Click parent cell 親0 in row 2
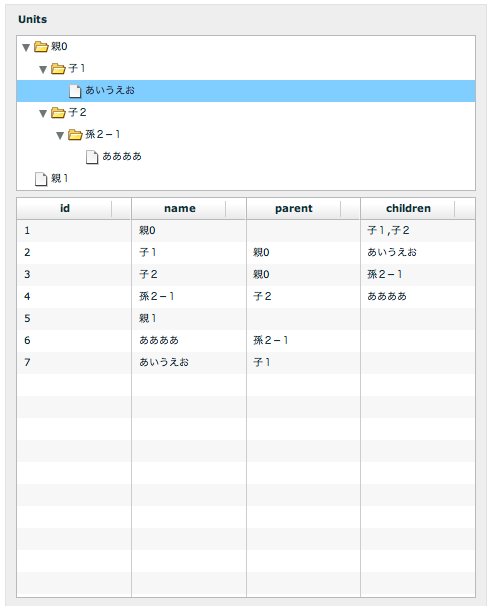Viewport: 491px width, 606px height. (303, 253)
